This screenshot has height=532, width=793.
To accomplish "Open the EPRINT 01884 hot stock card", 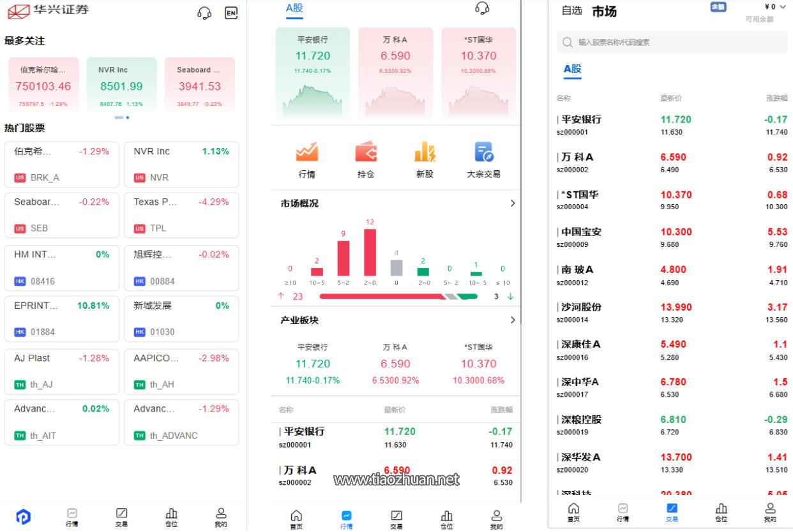I will point(61,318).
